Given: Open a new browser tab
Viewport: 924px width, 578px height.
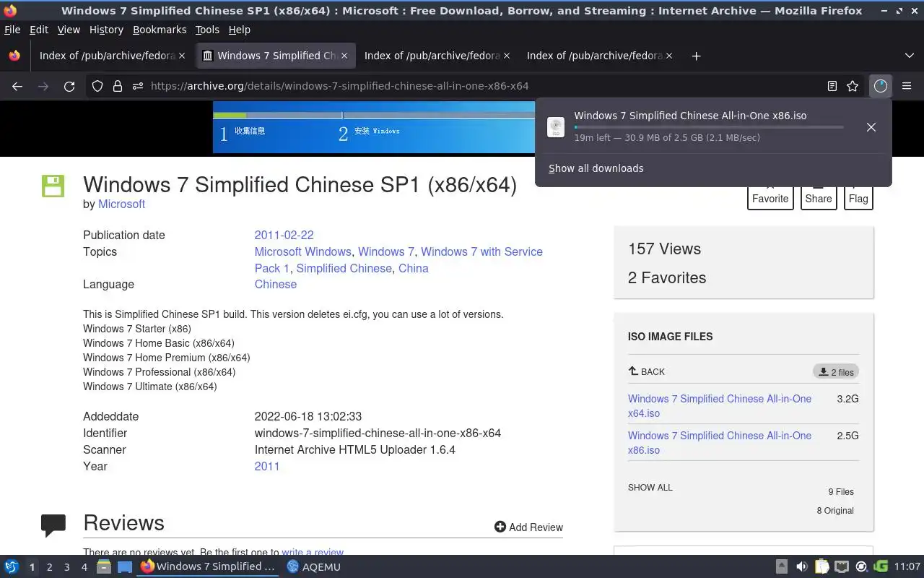Looking at the screenshot, I should point(696,56).
